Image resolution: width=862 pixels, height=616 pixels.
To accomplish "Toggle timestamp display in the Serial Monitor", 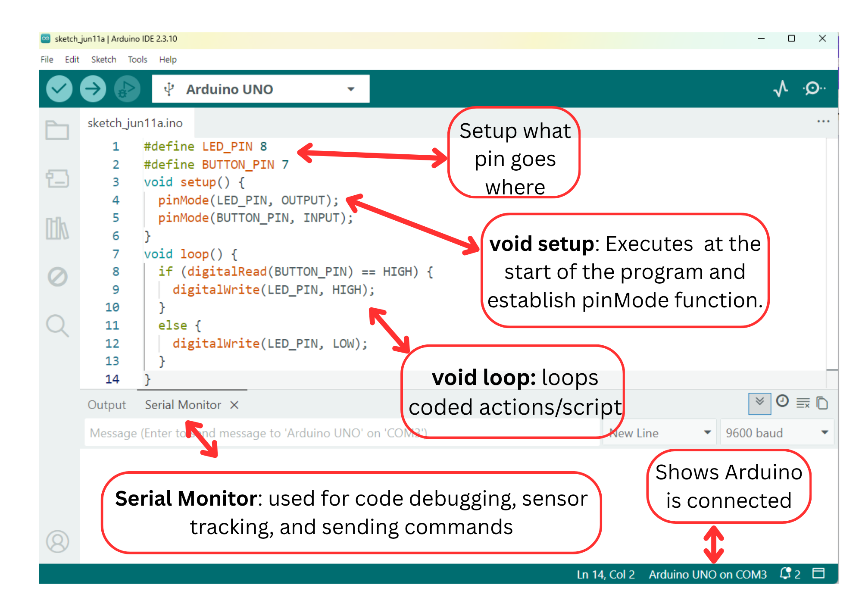I will click(782, 401).
